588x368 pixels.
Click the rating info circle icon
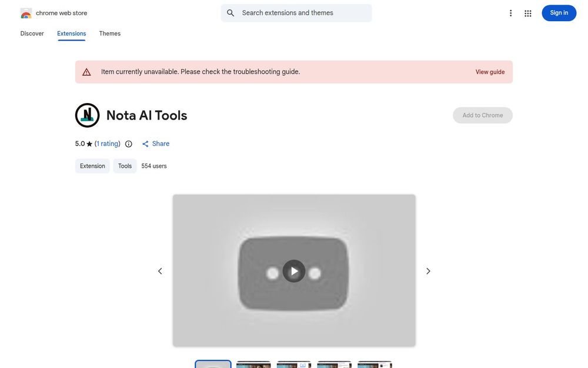129,144
